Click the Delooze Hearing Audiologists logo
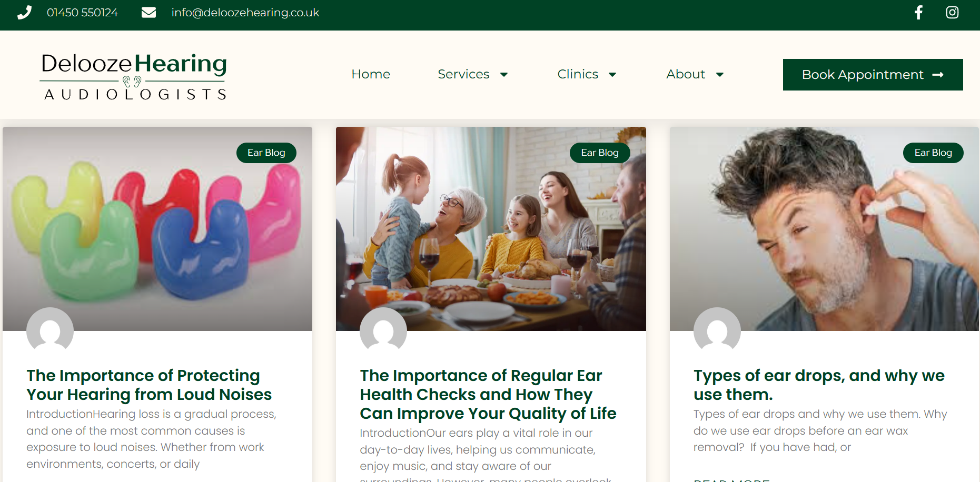Viewport: 980px width, 482px height. click(x=134, y=76)
